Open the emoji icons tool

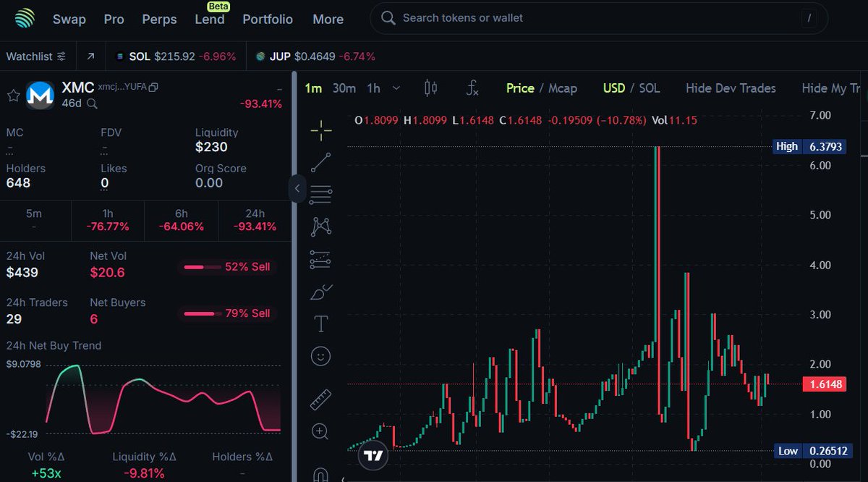click(320, 356)
